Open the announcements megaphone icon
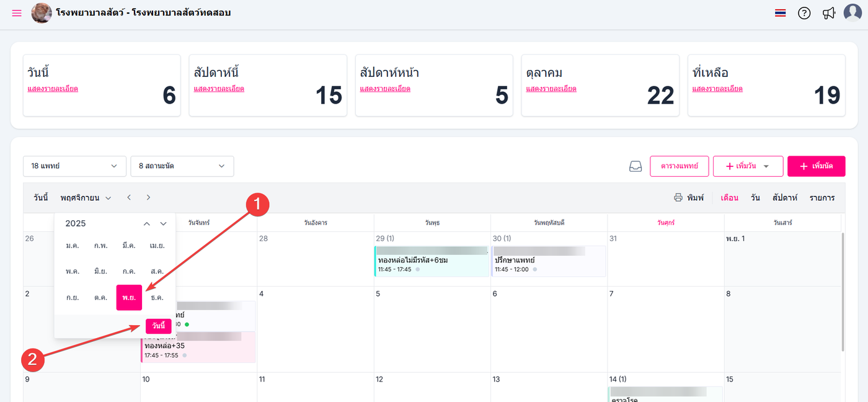The image size is (868, 402). pyautogui.click(x=829, y=13)
